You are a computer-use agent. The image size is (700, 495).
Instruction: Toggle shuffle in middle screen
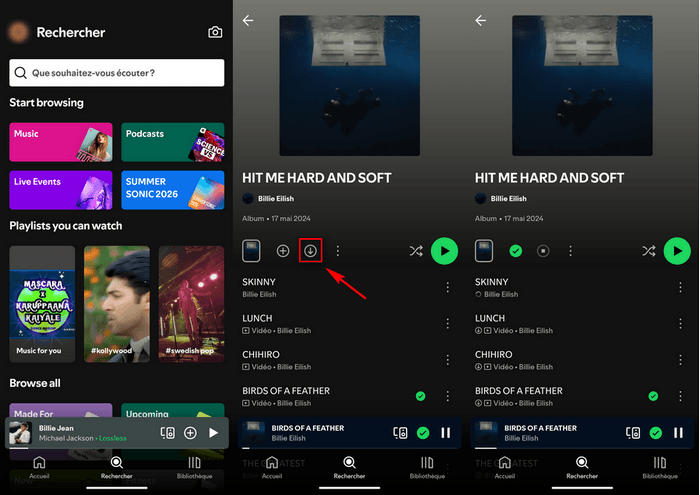coord(416,251)
